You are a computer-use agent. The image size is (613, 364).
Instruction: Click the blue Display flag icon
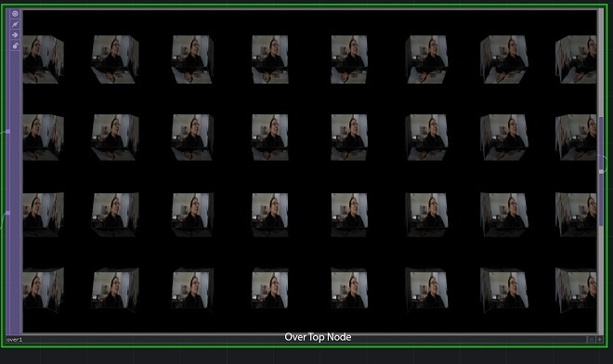point(592,339)
